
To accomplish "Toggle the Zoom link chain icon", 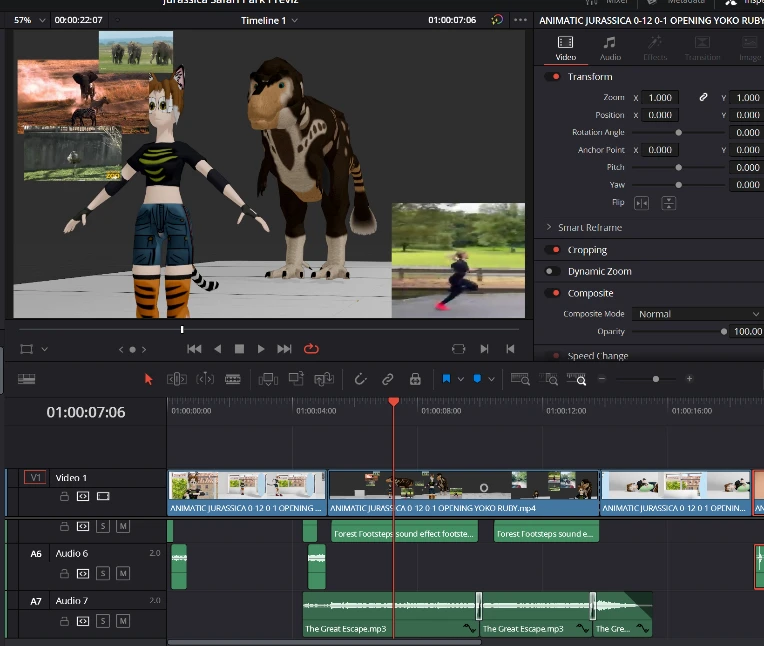I will click(x=703, y=97).
